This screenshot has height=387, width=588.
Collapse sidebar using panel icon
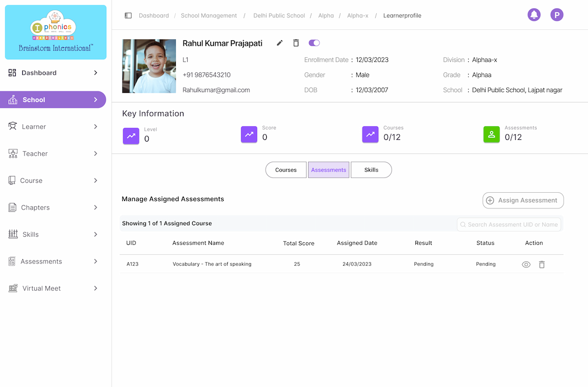click(x=128, y=15)
